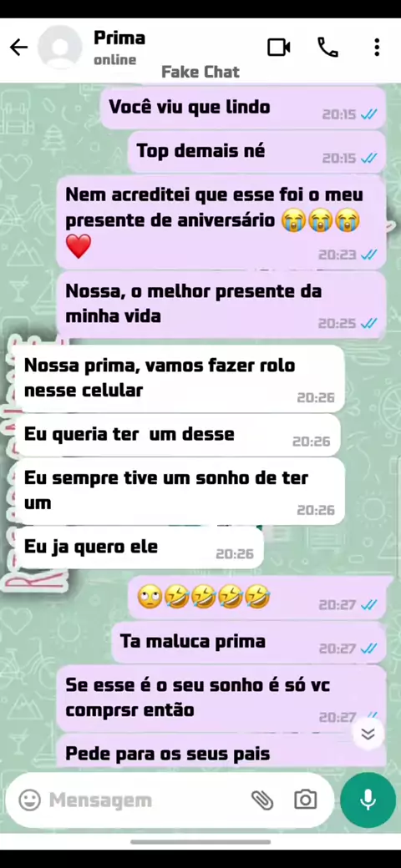Viewport: 401px width, 868px height.
Task: Tap the back arrow icon
Action: pyautogui.click(x=19, y=48)
